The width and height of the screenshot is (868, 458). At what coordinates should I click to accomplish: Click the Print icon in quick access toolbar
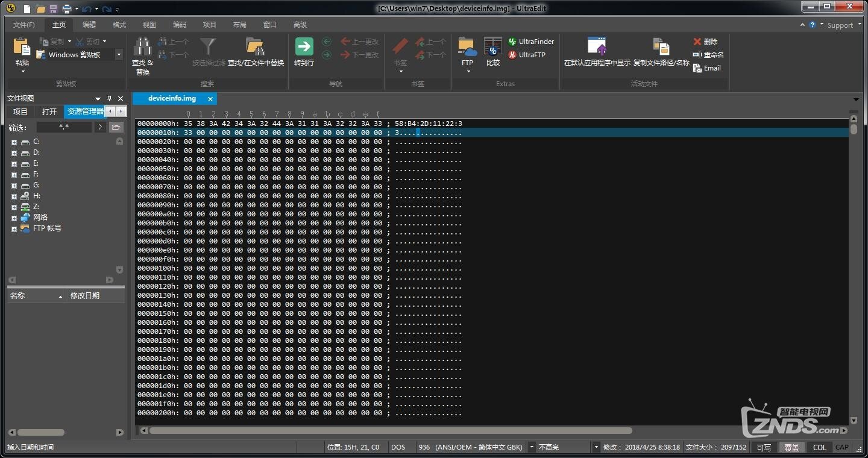coord(66,8)
